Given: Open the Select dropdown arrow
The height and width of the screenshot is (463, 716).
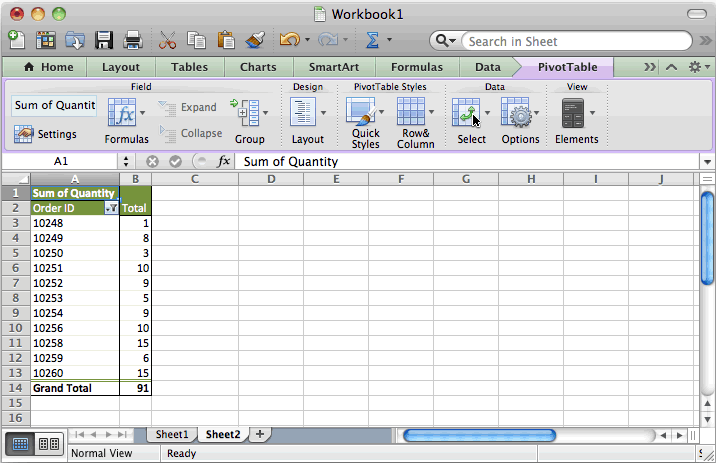Looking at the screenshot, I should point(487,112).
